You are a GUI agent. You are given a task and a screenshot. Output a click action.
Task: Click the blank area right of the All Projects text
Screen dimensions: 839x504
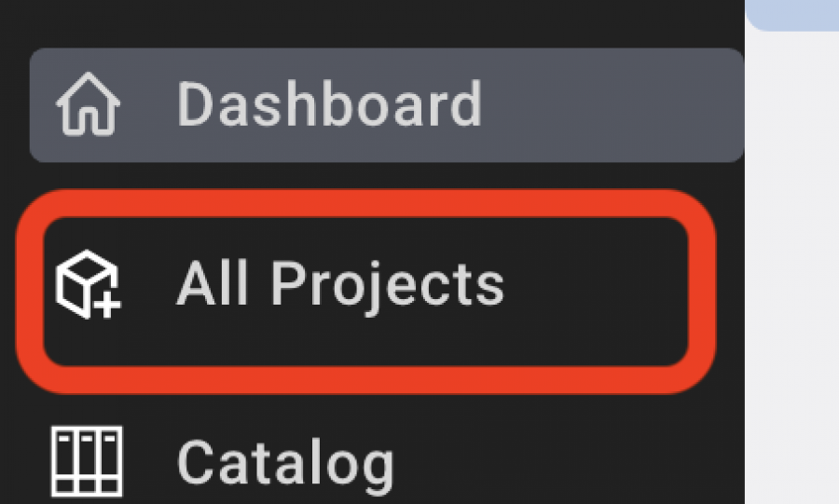[594, 292]
